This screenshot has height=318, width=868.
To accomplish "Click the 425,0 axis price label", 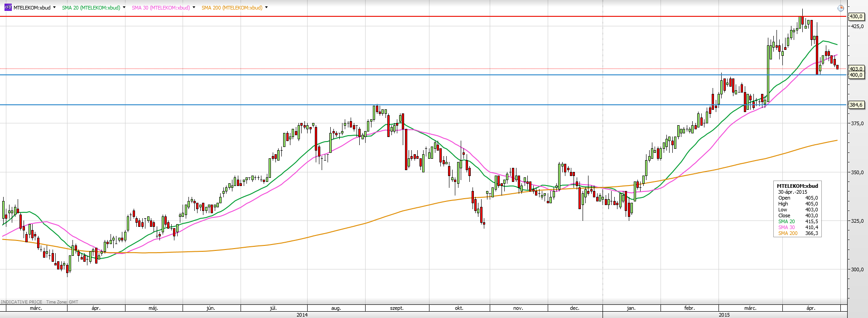I will [x=857, y=26].
